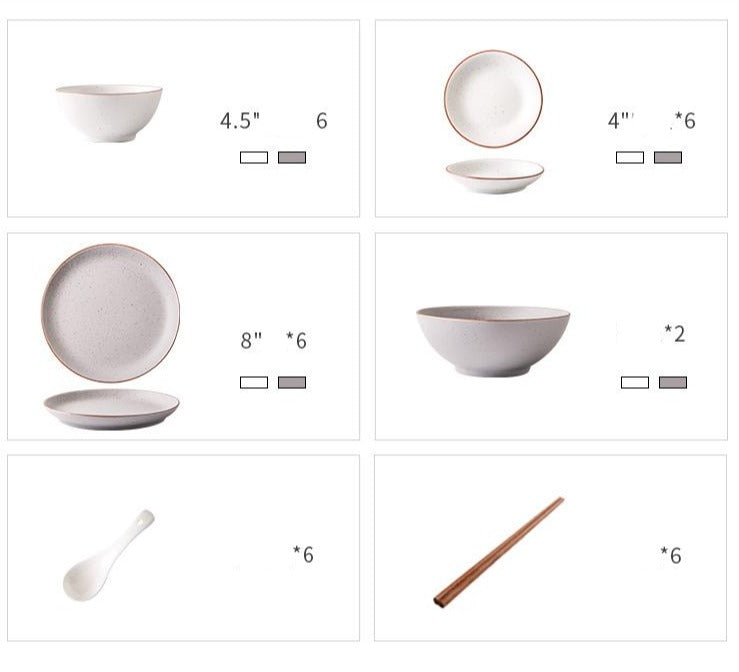Select white swatch beside large serving bowl
The height and width of the screenshot is (672, 739).
[x=635, y=382]
